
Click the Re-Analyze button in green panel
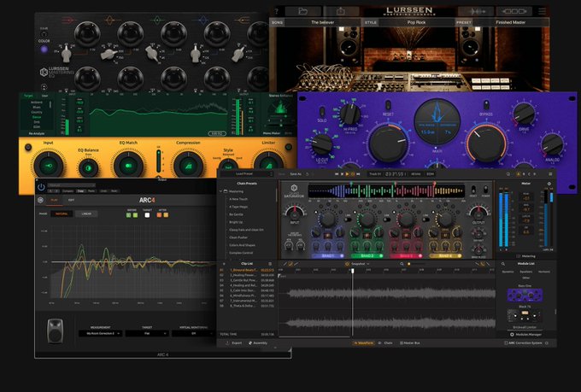pos(36,133)
